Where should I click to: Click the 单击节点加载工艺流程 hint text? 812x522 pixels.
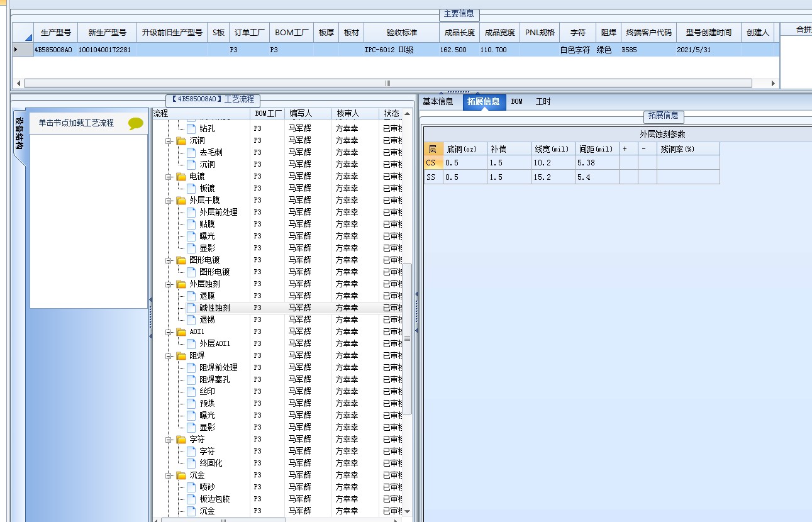click(x=76, y=123)
